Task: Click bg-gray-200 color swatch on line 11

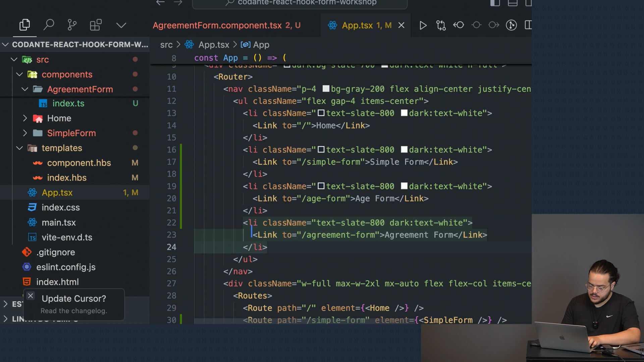Action: (x=326, y=89)
